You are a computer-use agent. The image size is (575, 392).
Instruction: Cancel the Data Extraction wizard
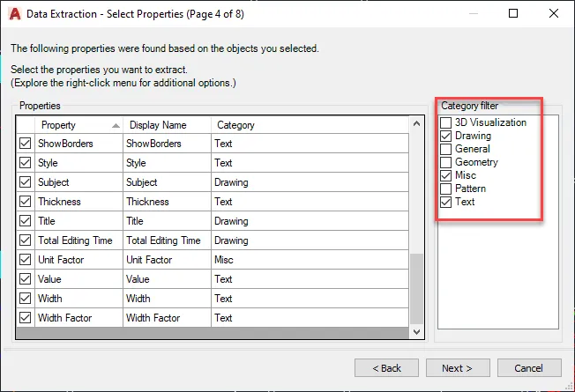coord(529,368)
